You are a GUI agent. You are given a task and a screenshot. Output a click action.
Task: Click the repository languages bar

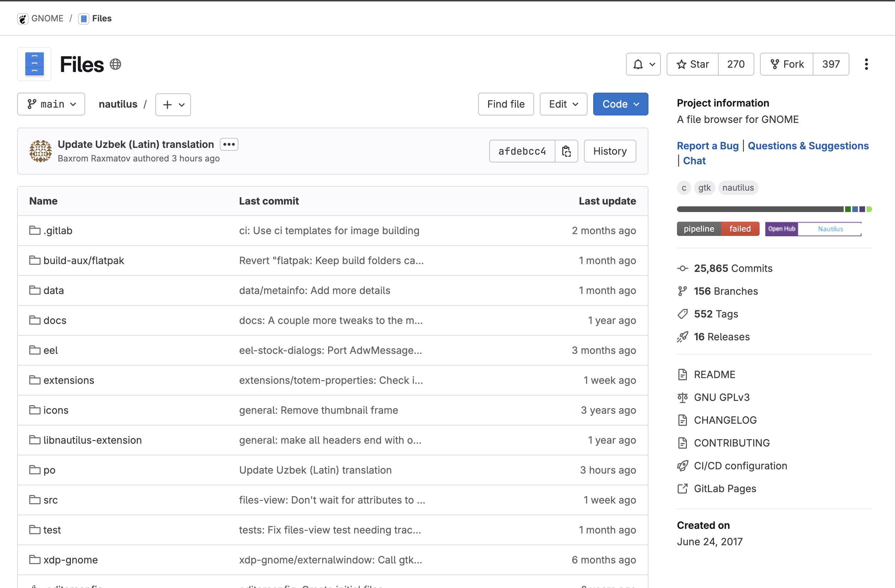(x=774, y=209)
